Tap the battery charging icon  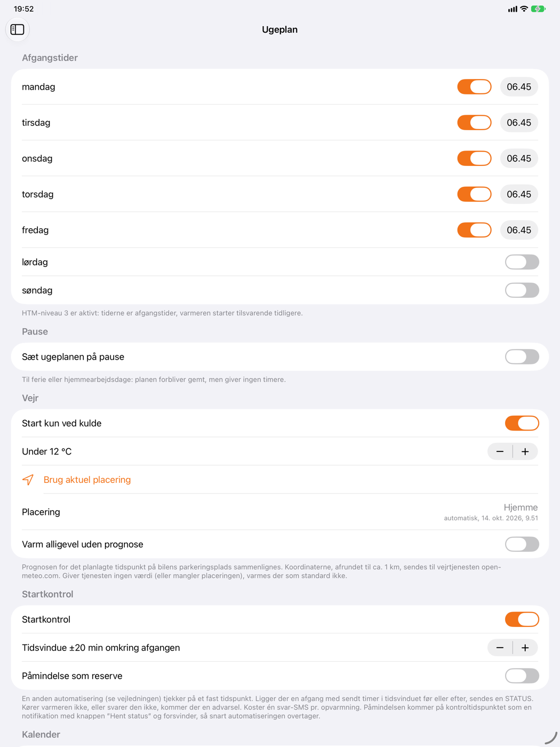538,9
